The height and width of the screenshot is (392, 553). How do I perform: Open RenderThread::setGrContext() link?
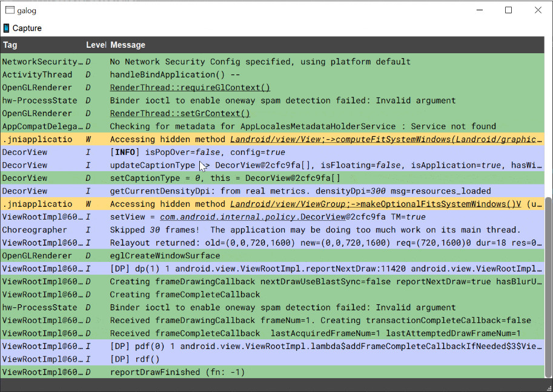[180, 113]
